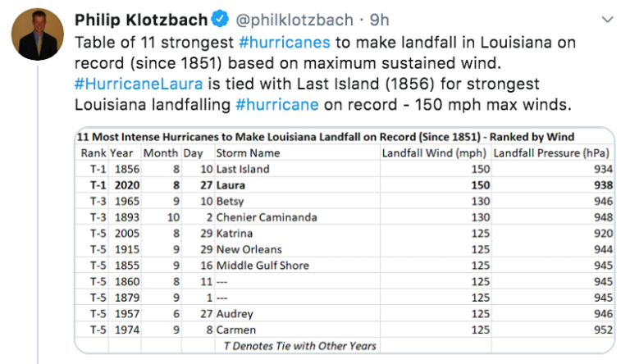Click the bold 'Laura' storm name cell
The width and height of the screenshot is (630, 364).
[x=233, y=185]
